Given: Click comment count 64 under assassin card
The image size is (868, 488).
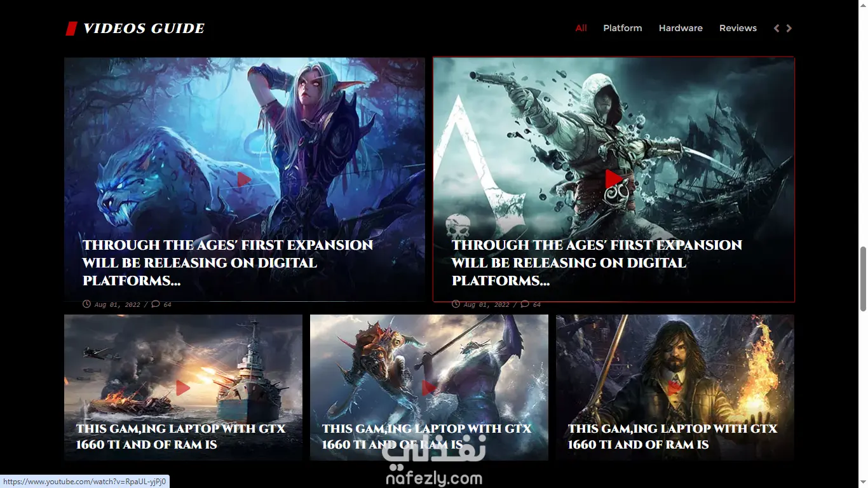Looking at the screenshot, I should point(536,305).
